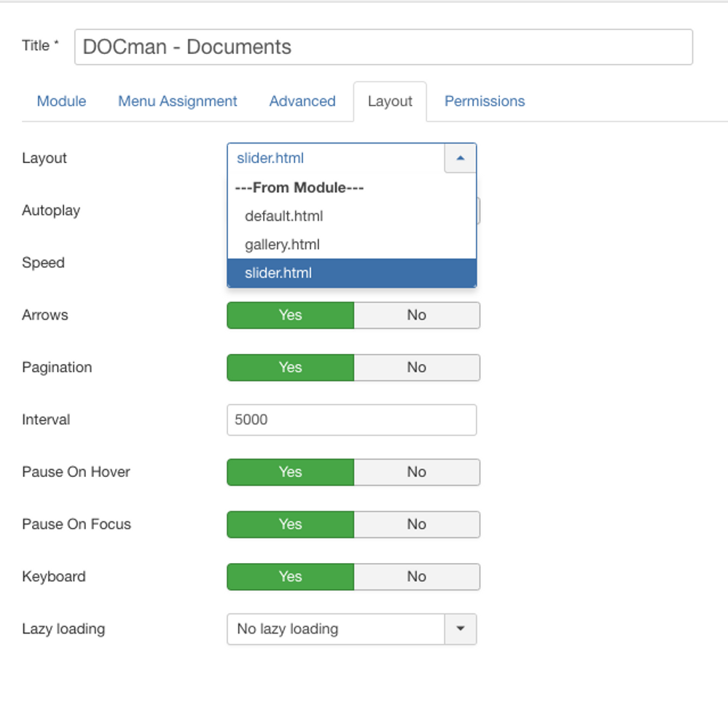Open the Permissions tab
Image resolution: width=728 pixels, height=705 pixels.
click(x=484, y=101)
